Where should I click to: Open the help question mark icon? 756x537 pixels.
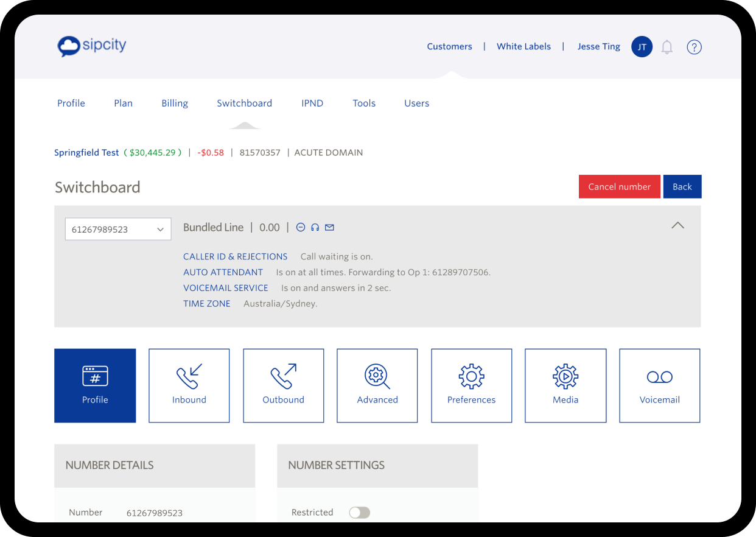[x=694, y=47]
